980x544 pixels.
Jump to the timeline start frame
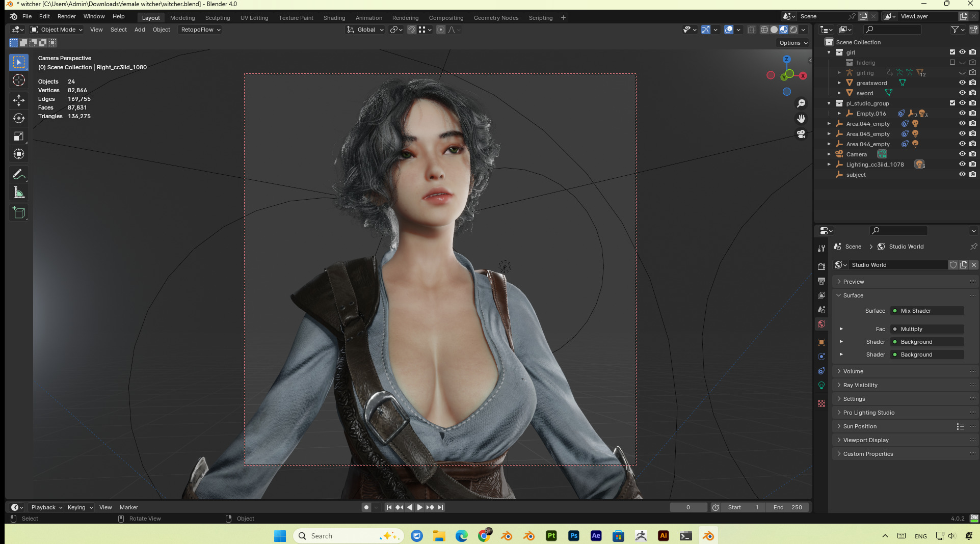click(389, 507)
